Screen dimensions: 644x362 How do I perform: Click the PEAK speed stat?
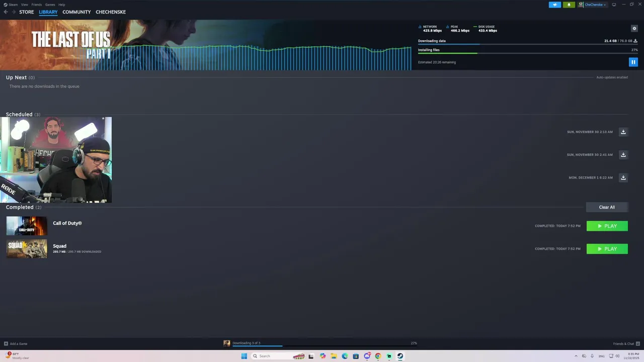(458, 29)
